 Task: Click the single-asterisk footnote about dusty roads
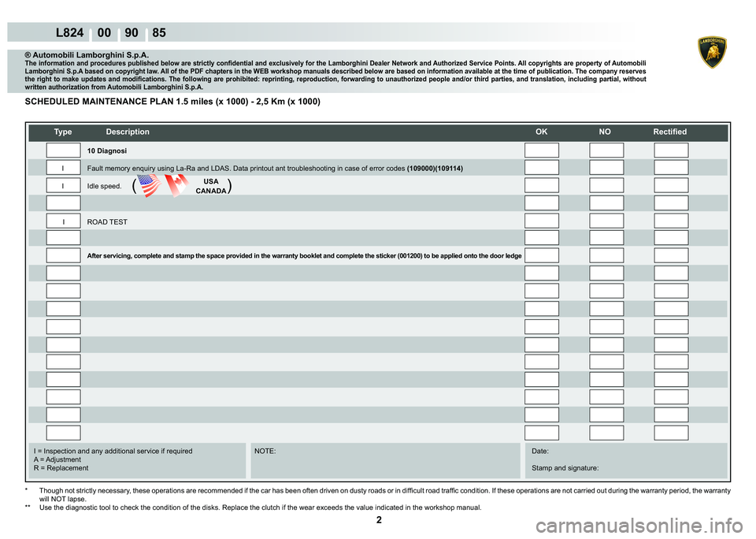pos(379,495)
